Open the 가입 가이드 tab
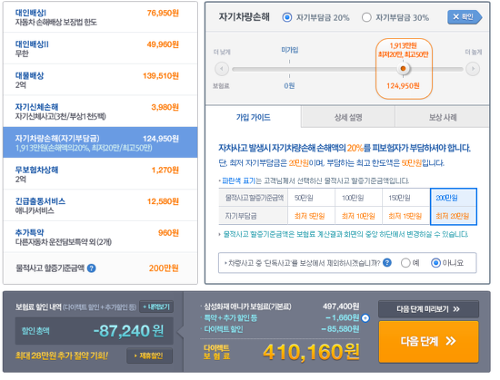 [253, 117]
